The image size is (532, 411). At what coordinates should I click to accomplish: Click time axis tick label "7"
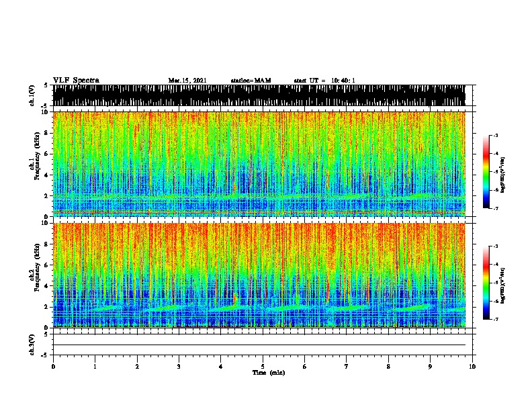click(x=347, y=367)
